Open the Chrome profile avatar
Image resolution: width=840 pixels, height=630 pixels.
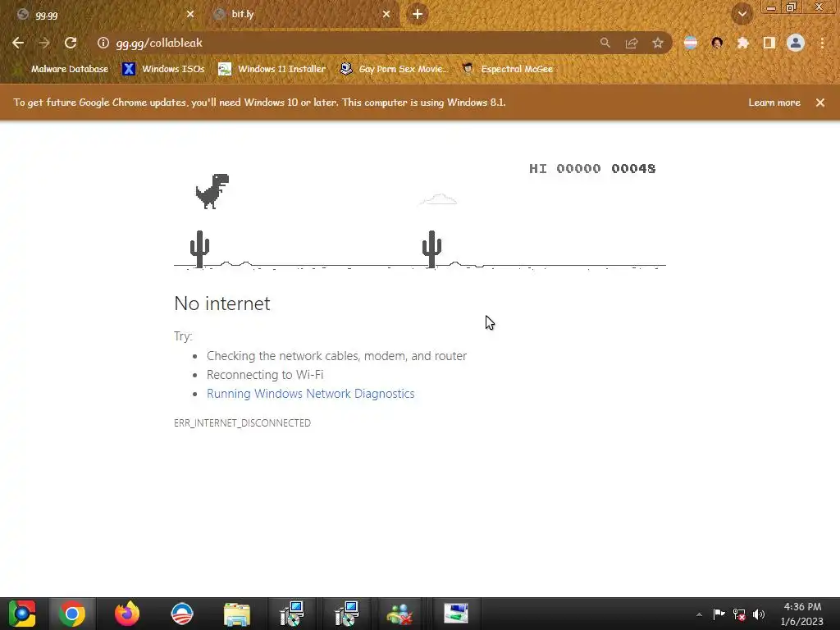pos(796,43)
